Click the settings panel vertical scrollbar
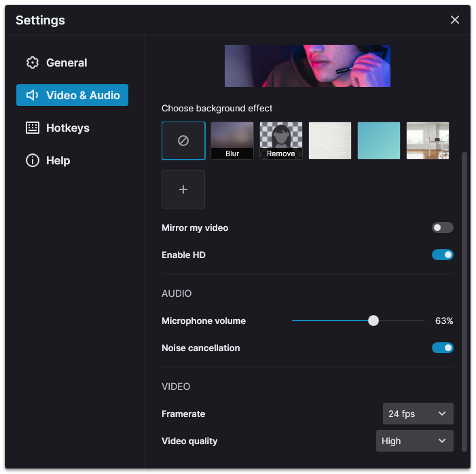The height and width of the screenshot is (474, 476). pos(464,302)
